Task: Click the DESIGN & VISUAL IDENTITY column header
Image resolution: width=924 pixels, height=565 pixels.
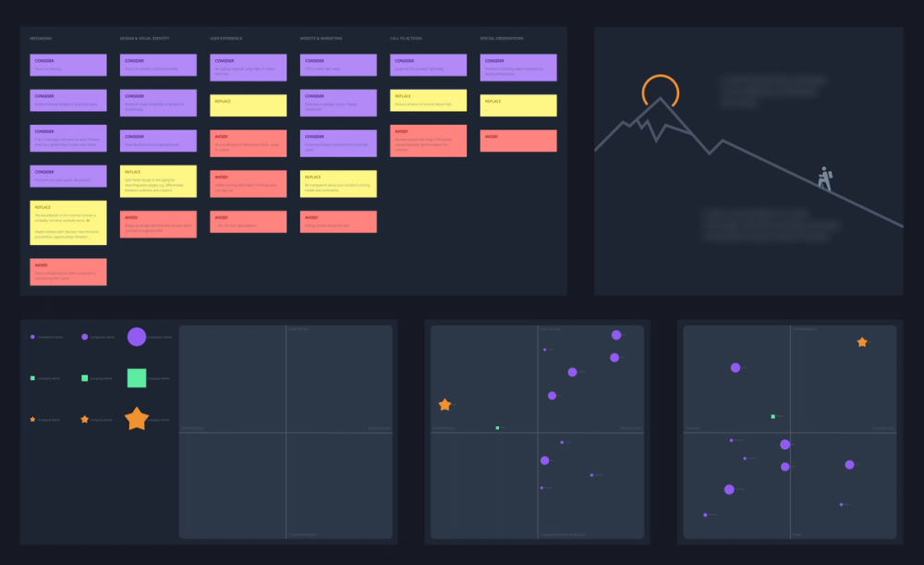Action: [x=144, y=38]
